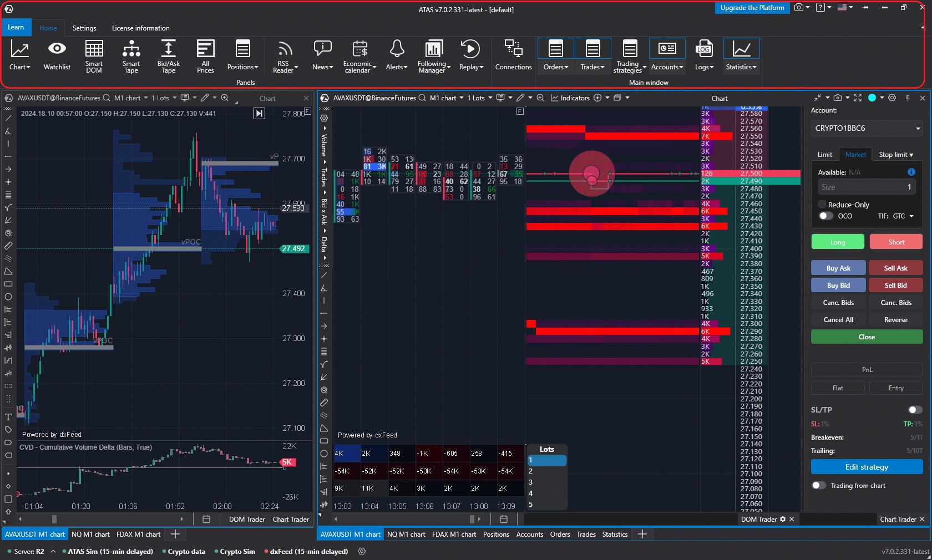Screen dimensions: 932x560
Task: Click the Size input field
Action: 863,187
